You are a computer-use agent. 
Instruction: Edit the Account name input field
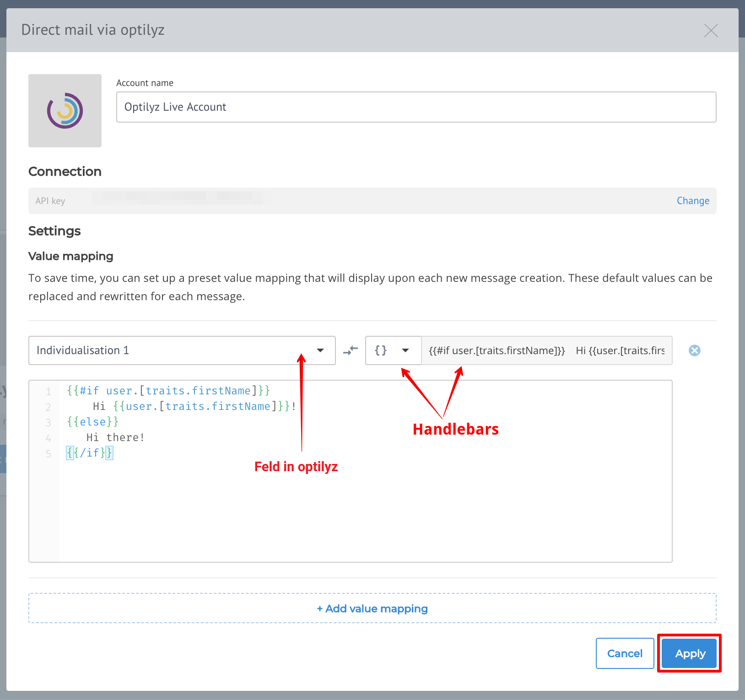[x=416, y=107]
